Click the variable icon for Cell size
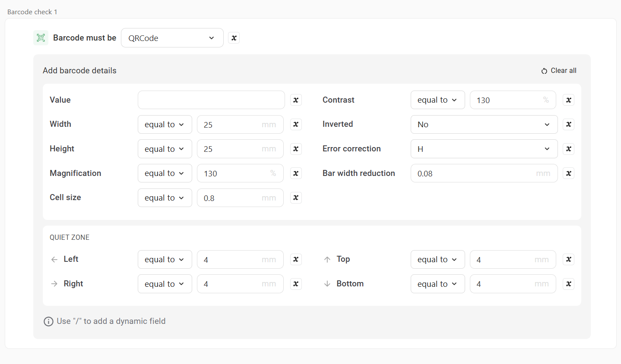 point(296,198)
